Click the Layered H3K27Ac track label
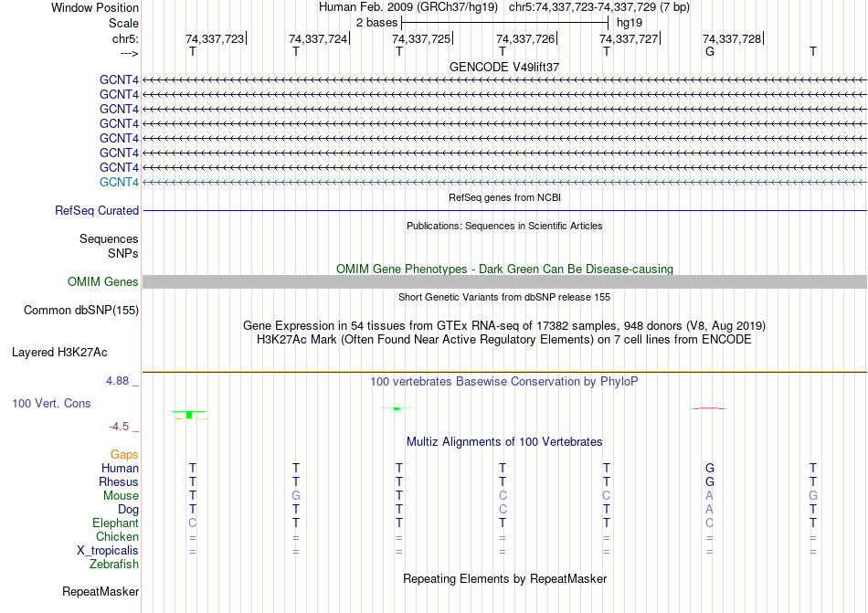 click(59, 353)
